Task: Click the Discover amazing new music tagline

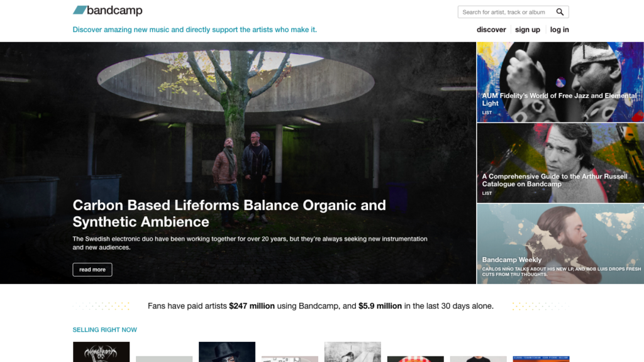Action: coord(195,30)
